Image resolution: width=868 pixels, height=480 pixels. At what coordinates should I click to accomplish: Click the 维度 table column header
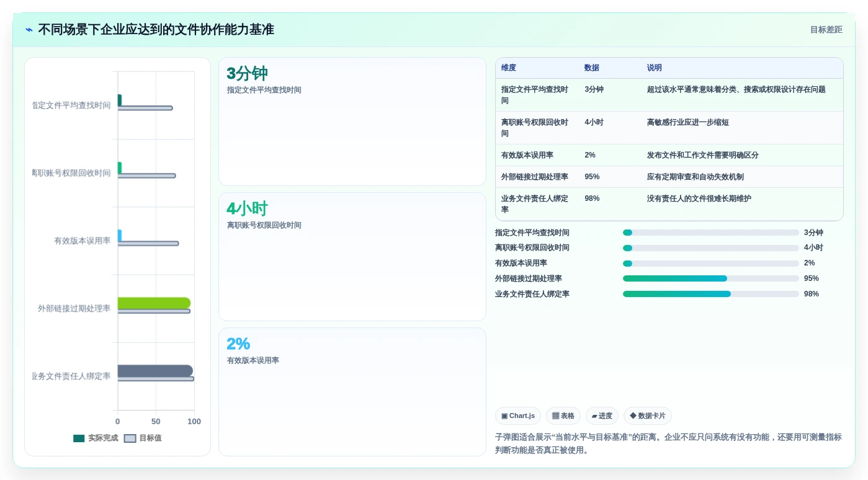point(509,68)
